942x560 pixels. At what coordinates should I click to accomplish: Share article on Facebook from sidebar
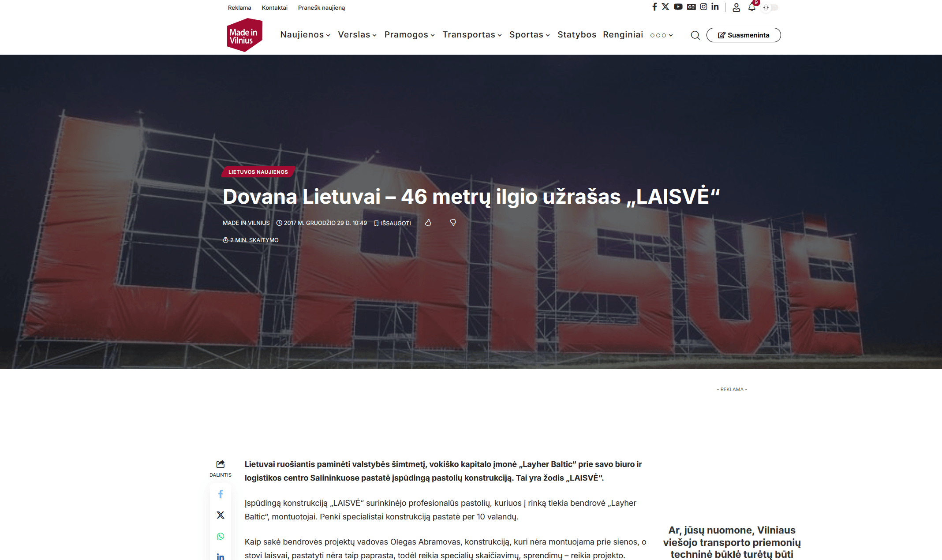[x=221, y=494]
